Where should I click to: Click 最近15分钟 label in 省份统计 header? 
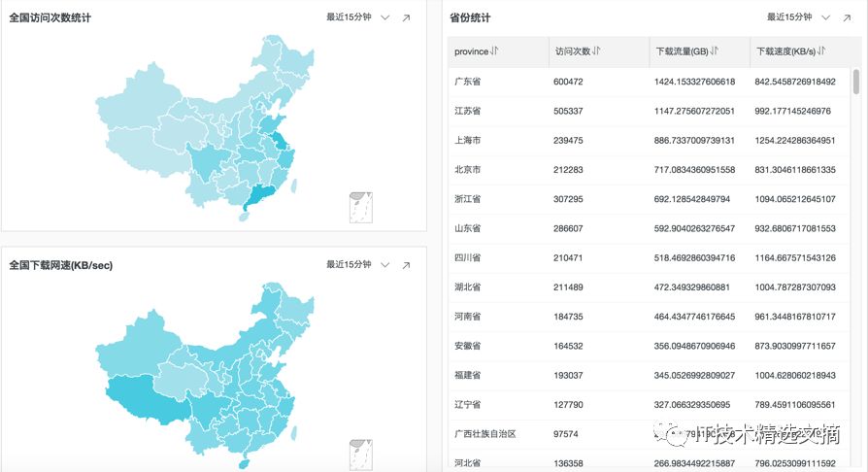pos(788,17)
